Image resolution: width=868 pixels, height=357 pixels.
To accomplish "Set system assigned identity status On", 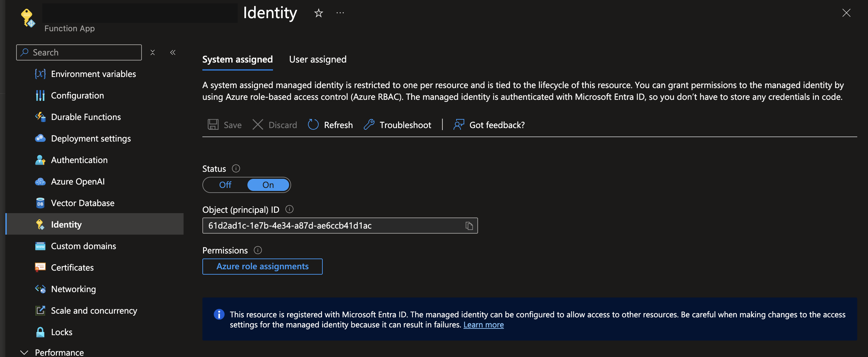I will (268, 185).
